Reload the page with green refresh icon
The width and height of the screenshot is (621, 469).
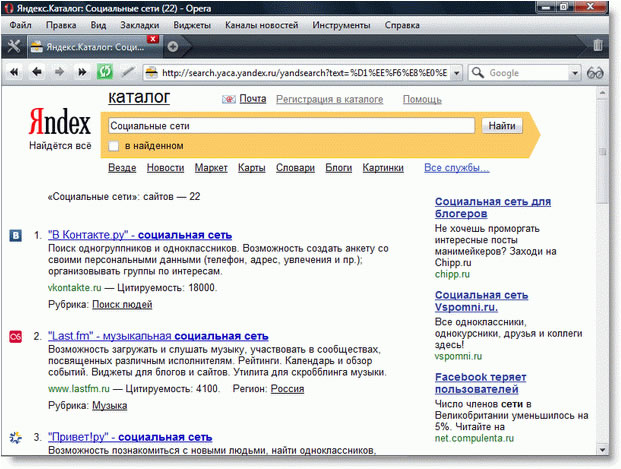pyautogui.click(x=105, y=72)
